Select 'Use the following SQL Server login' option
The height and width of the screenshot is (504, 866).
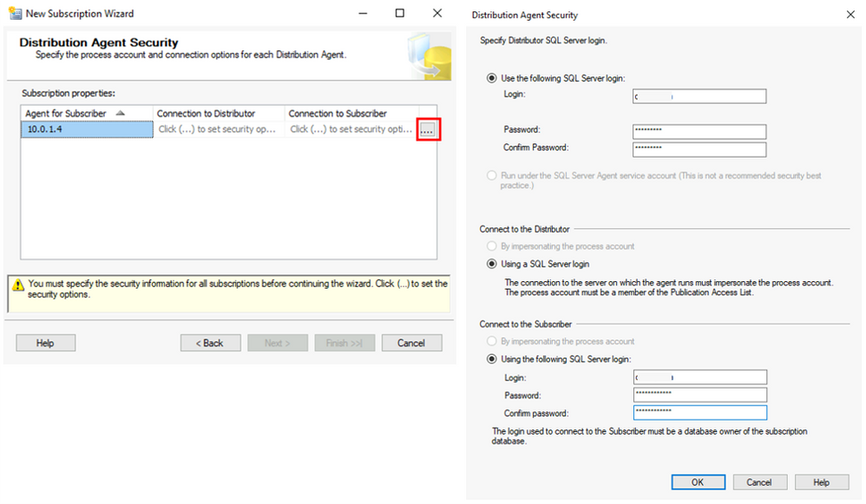point(492,78)
